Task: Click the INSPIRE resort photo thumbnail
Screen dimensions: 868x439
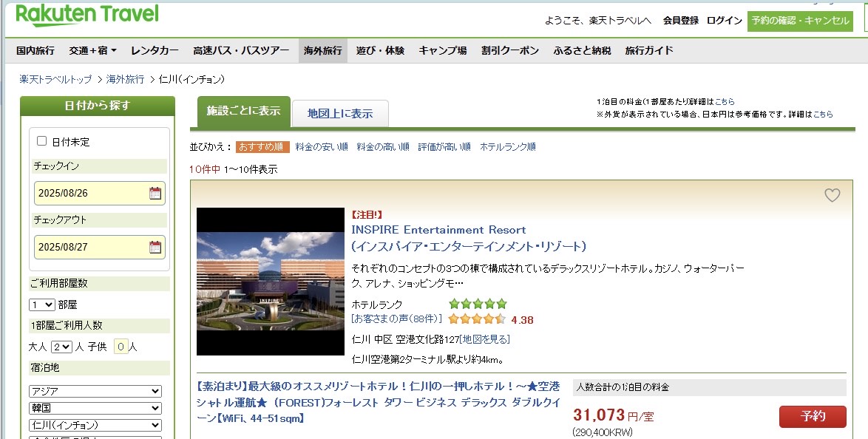Action: click(x=270, y=282)
